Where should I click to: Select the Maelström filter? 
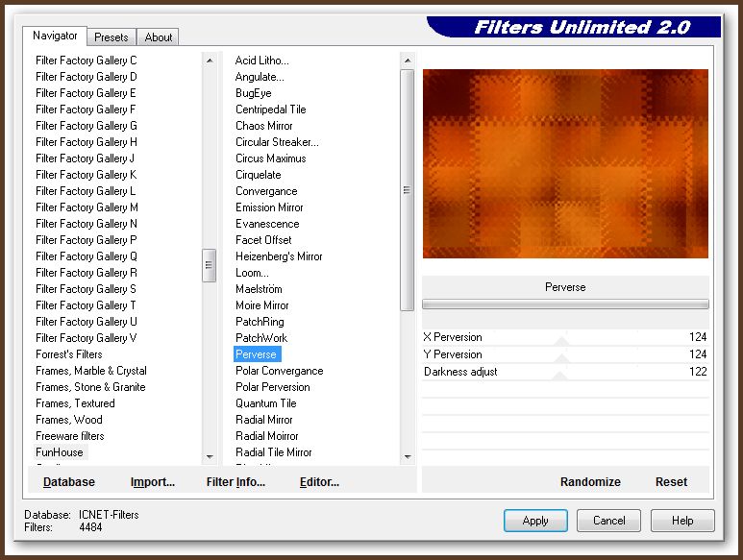(259, 289)
